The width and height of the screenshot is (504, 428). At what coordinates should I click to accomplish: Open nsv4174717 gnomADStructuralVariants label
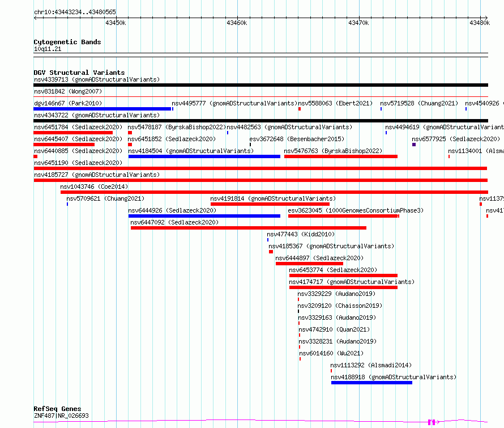coord(352,282)
